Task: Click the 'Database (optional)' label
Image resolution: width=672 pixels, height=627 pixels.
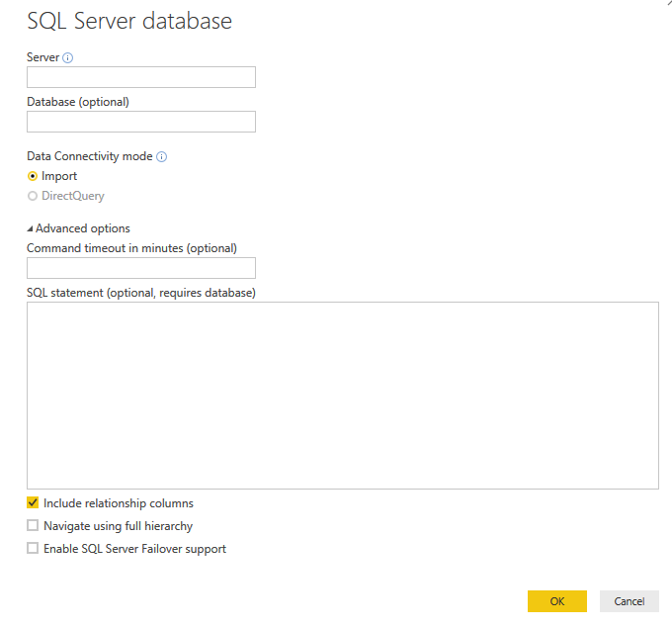Action: point(78,102)
